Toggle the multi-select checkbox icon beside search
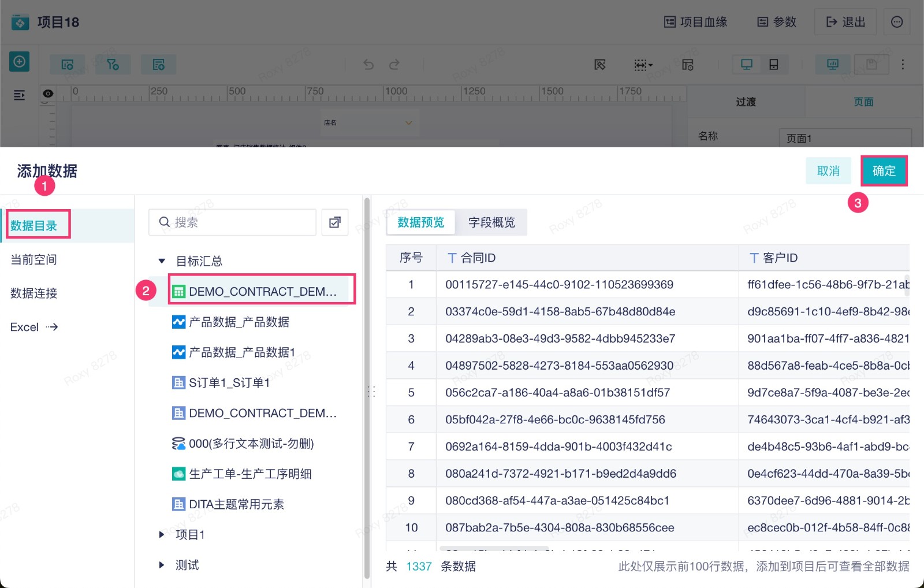 [x=335, y=222]
